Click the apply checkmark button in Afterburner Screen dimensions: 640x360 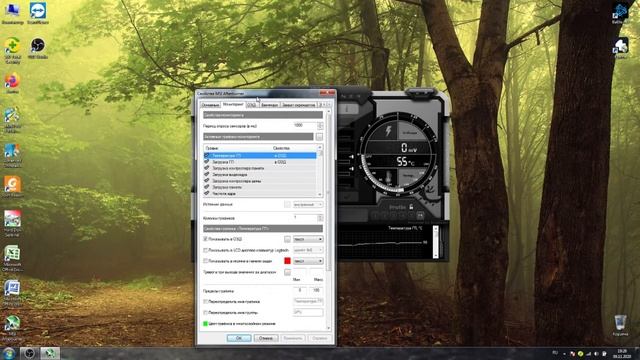point(347,197)
